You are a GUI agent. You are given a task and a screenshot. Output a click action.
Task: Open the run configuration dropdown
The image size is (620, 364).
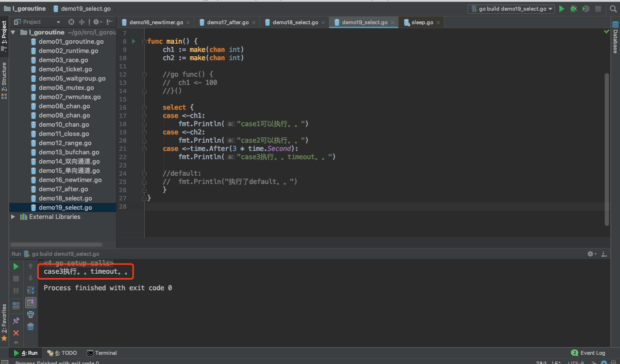pyautogui.click(x=511, y=9)
